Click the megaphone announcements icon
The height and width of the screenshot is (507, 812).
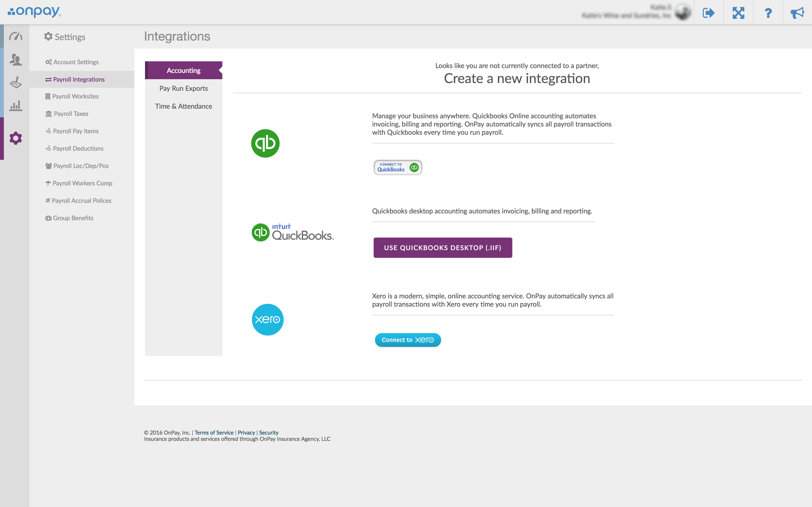tap(797, 13)
